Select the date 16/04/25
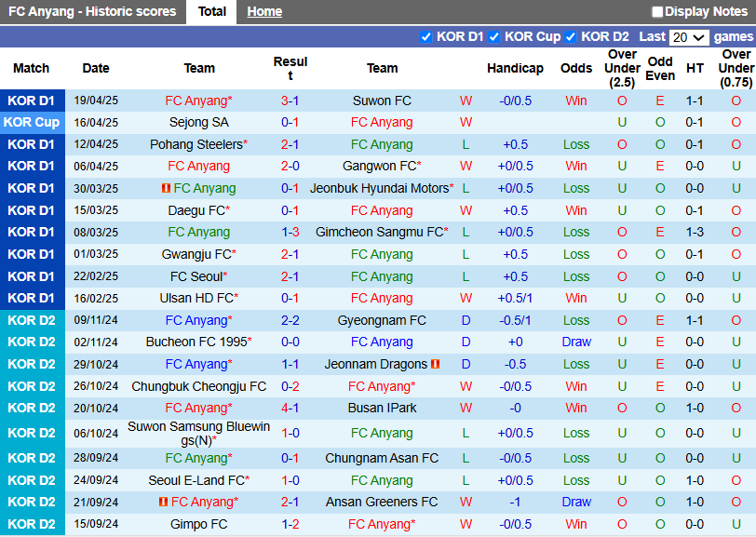The image size is (756, 537). tap(96, 123)
